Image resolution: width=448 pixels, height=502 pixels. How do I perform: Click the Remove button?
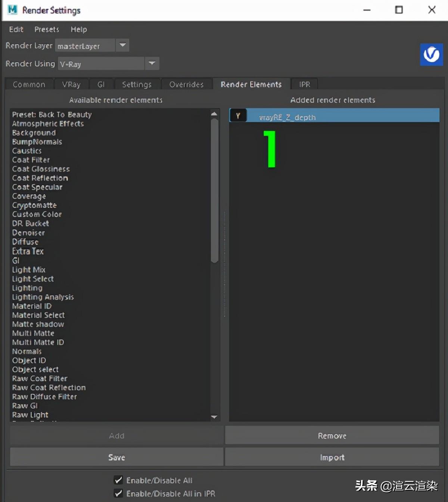[332, 436]
